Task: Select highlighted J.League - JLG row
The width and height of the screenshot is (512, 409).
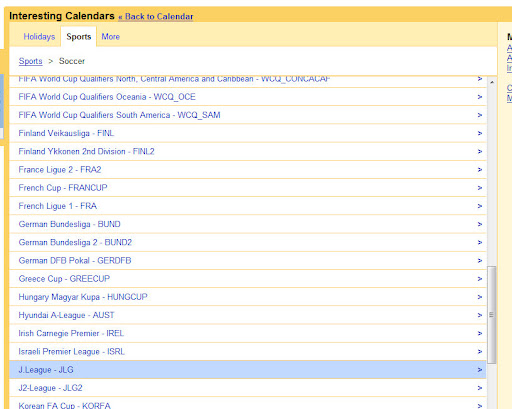Action: [x=248, y=370]
